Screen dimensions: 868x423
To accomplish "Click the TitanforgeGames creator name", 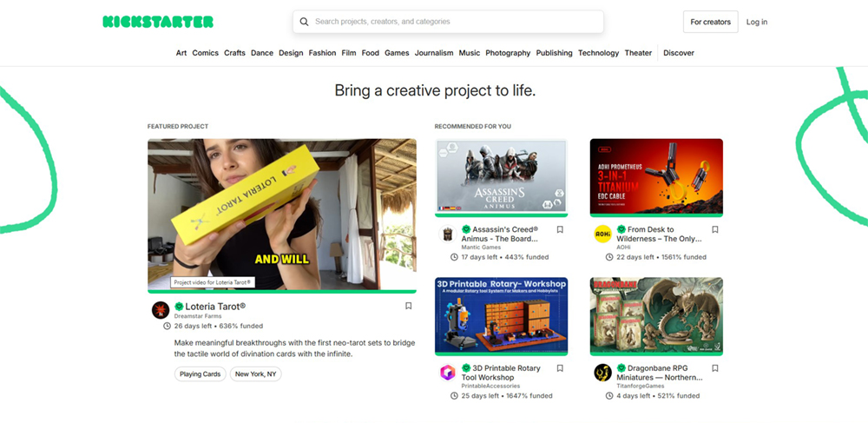I will point(642,386).
